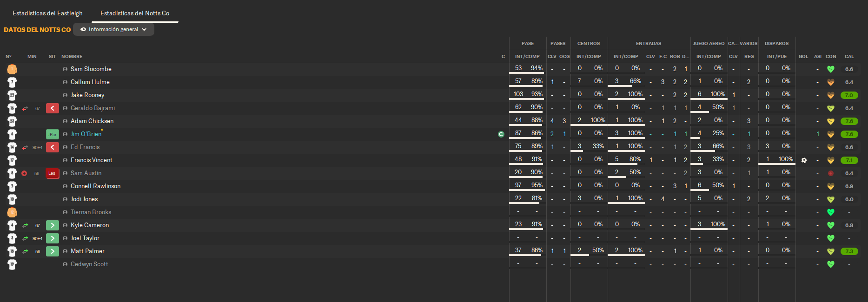This screenshot has width=868, height=302.
Task: Click the DATOS DEL NOTTS CO heading
Action: pos(37,30)
